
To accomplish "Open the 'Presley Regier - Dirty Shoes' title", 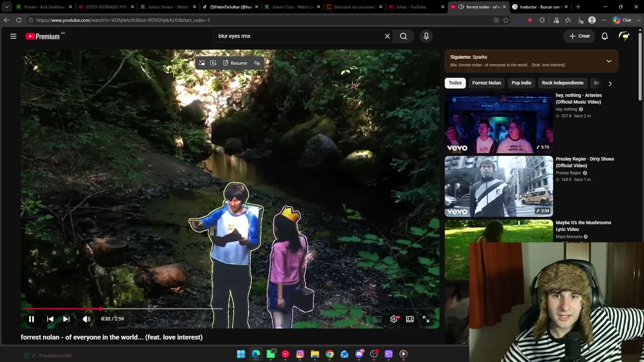I will pyautogui.click(x=585, y=162).
